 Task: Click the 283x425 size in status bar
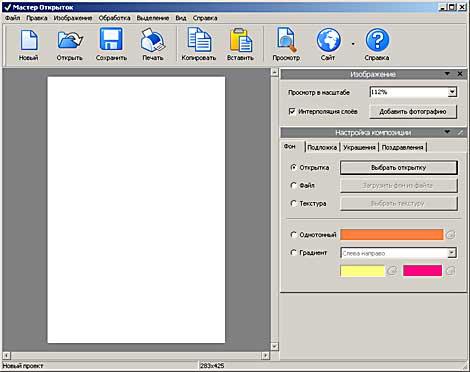point(212,366)
